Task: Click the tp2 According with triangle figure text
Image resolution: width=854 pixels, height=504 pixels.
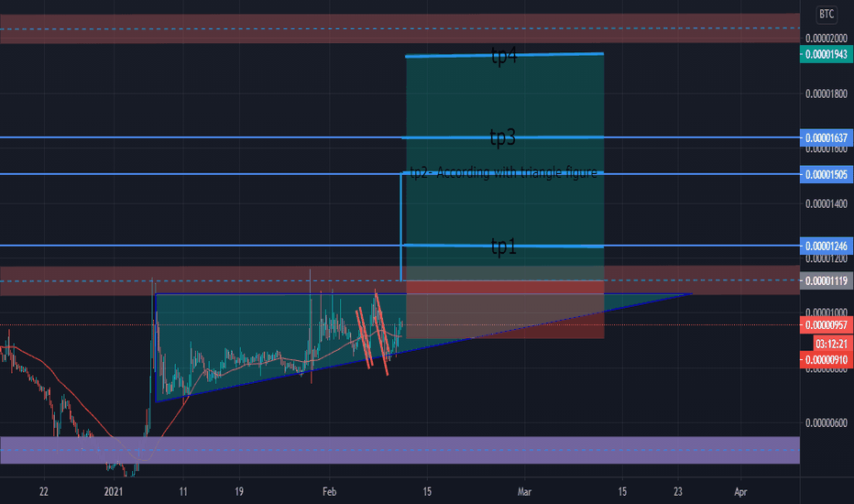Action: (503, 172)
